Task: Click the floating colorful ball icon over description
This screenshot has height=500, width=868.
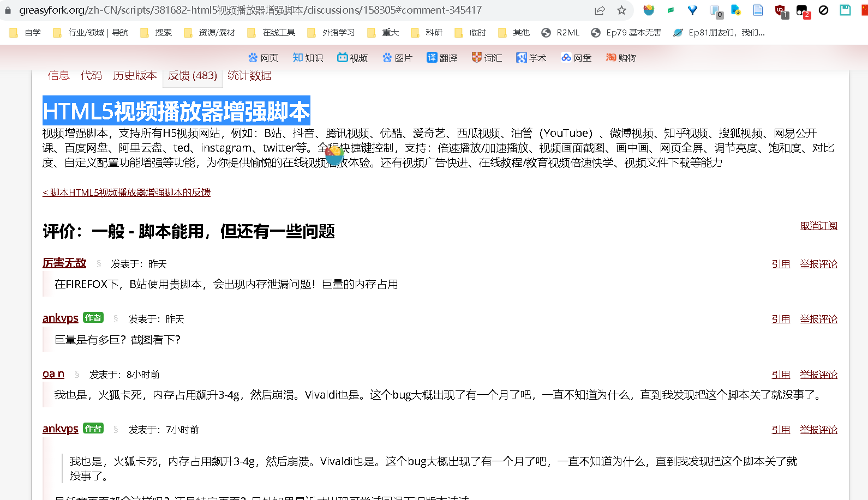Action: coord(334,155)
